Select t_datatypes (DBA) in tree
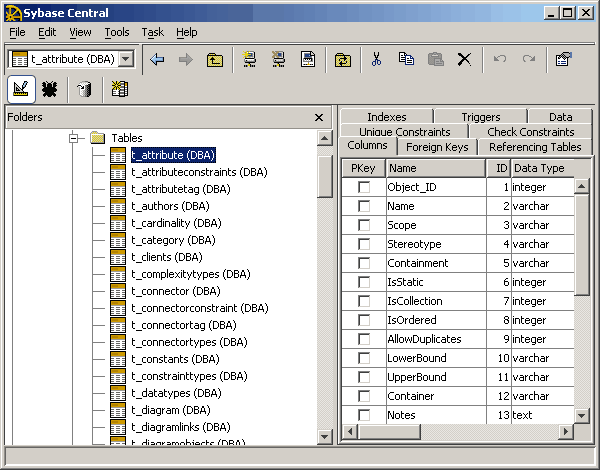 (176, 393)
